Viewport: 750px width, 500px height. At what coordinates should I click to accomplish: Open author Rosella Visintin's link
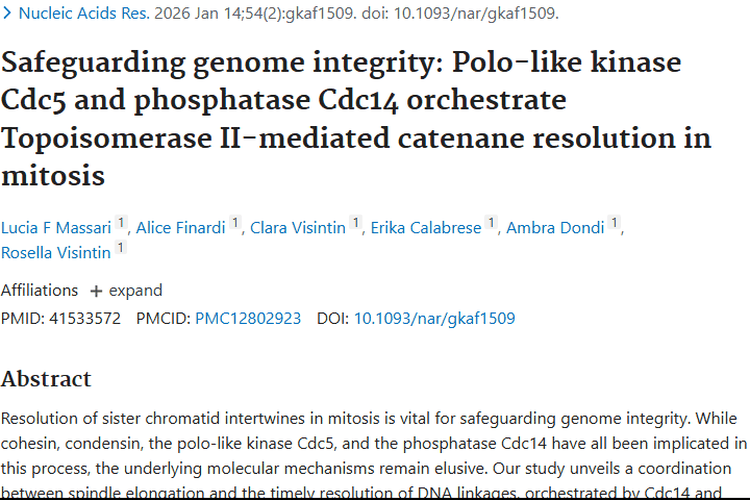tap(55, 253)
